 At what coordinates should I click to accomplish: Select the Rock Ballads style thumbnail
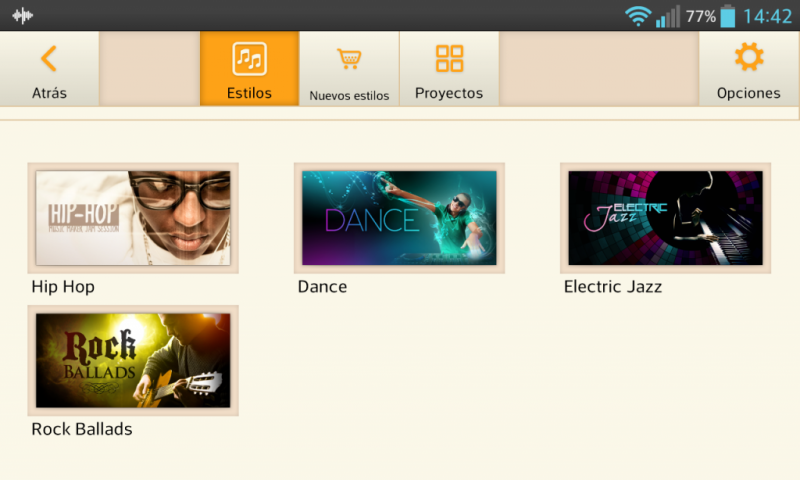[133, 360]
